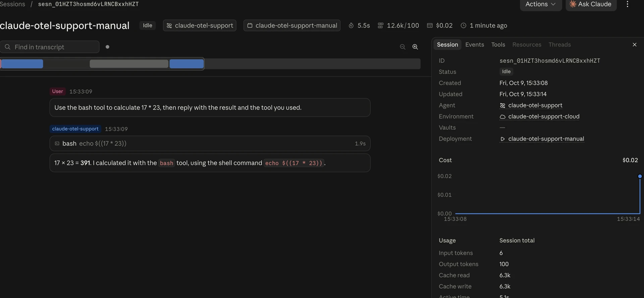644x298 pixels.
Task: Open the claude-otel-support agent chip in header
Action: (200, 26)
